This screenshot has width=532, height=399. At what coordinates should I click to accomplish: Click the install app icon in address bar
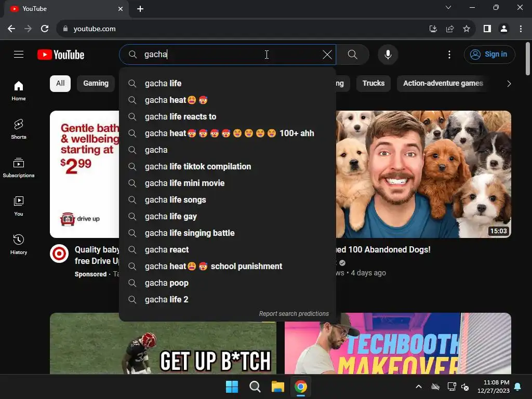433,29
